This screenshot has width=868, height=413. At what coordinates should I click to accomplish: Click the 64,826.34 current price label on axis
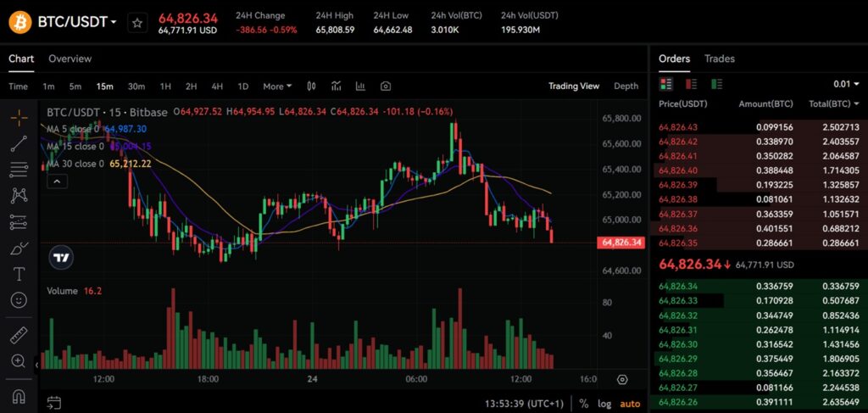(x=621, y=243)
